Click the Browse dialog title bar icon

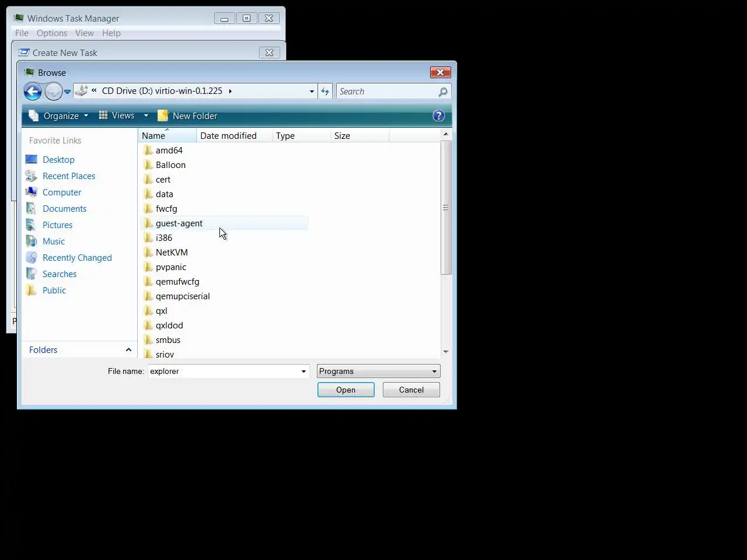[x=29, y=72]
